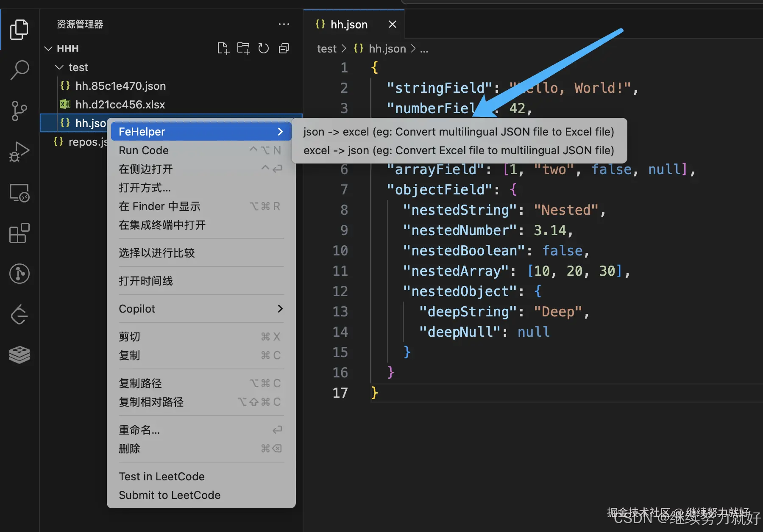Open the Run and Debug view
Screen dimensions: 763x532
[x=19, y=152]
